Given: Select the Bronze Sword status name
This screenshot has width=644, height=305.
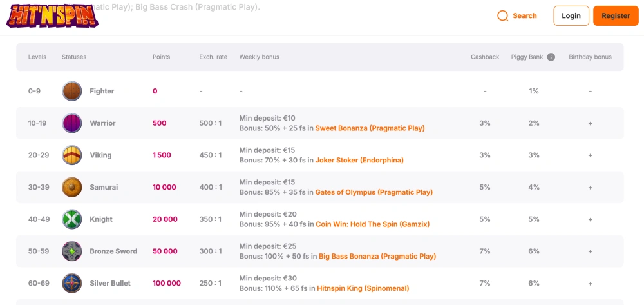Looking at the screenshot, I should click(x=113, y=251).
